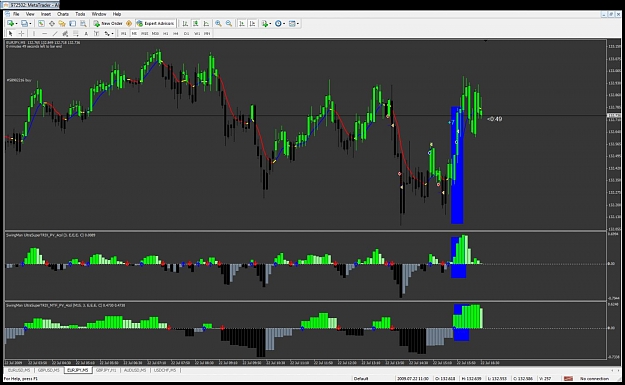Select the Equidistant Channel tool
The image size is (625, 385).
(x=65, y=33)
